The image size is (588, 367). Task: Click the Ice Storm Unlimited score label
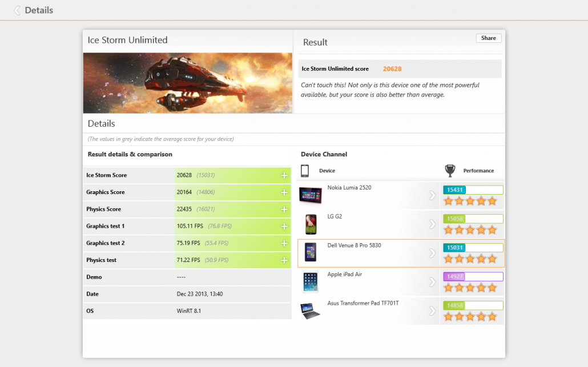(x=335, y=69)
